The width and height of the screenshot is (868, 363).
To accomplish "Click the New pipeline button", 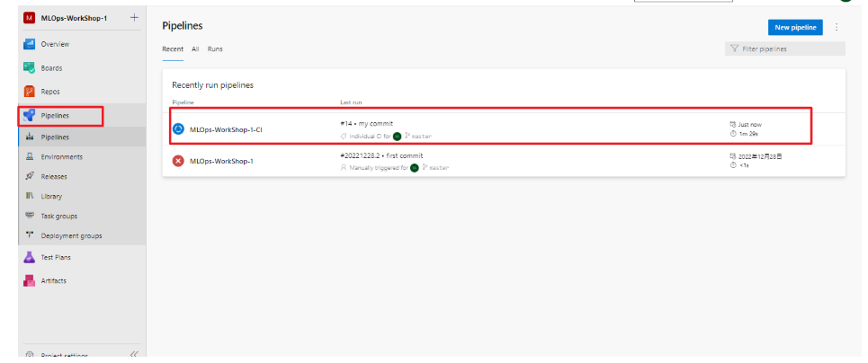I will tap(795, 27).
